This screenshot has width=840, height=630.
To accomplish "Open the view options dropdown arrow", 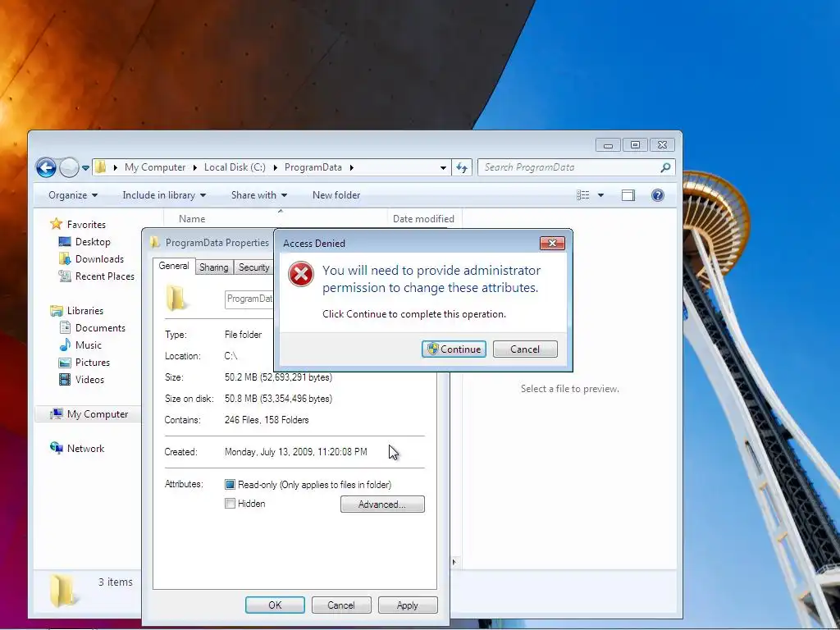I will (600, 195).
